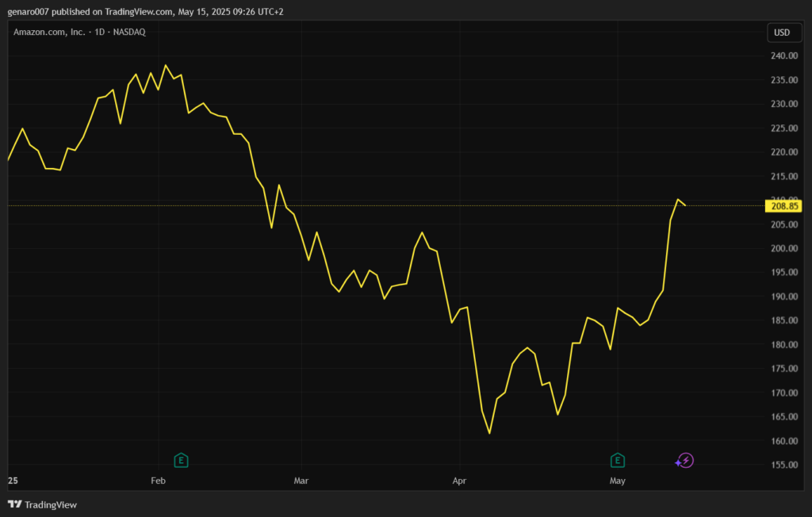Click the purple lightning bolt icon
Viewport: 812px width, 517px height.
click(684, 461)
